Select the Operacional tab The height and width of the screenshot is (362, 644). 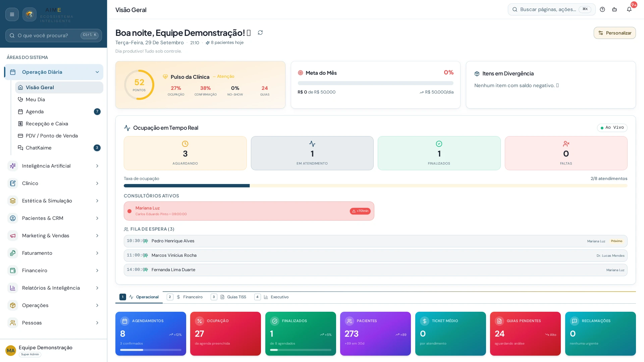139,297
